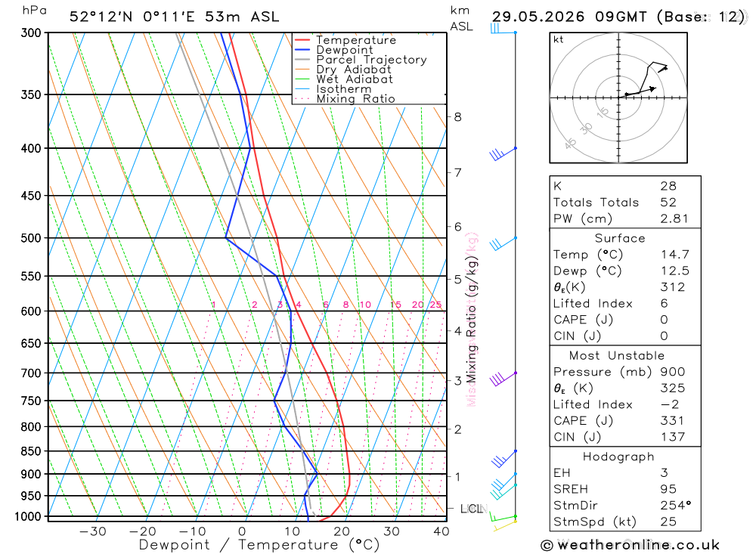
Task: Click the 300 hPa pressure axis label
Action: click(31, 32)
